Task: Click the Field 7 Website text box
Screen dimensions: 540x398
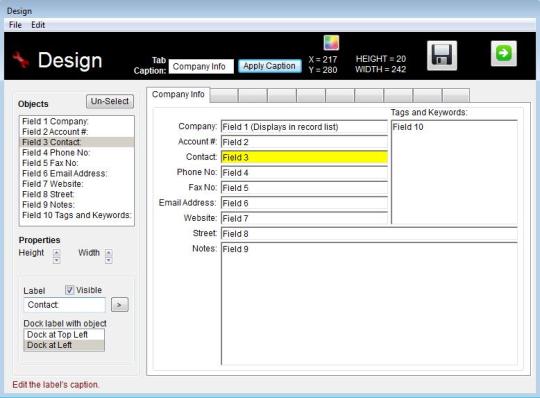Action: point(304,218)
